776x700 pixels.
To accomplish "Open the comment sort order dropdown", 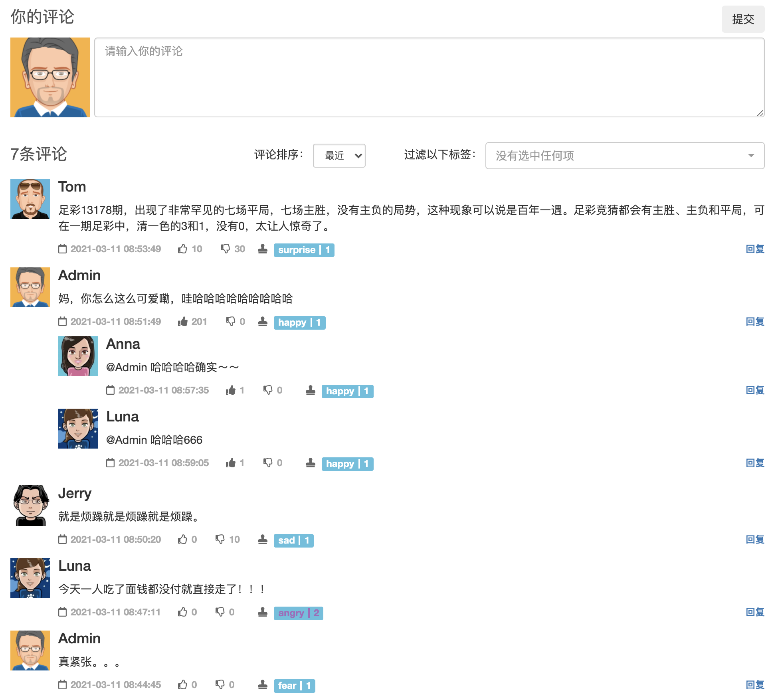I will click(x=339, y=156).
